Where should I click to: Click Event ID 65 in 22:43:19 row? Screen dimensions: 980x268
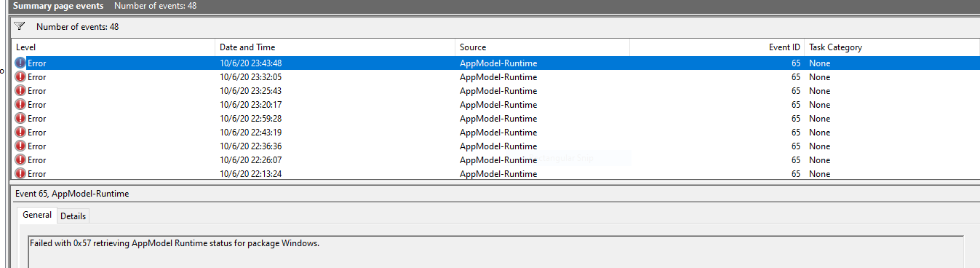pyautogui.click(x=796, y=133)
